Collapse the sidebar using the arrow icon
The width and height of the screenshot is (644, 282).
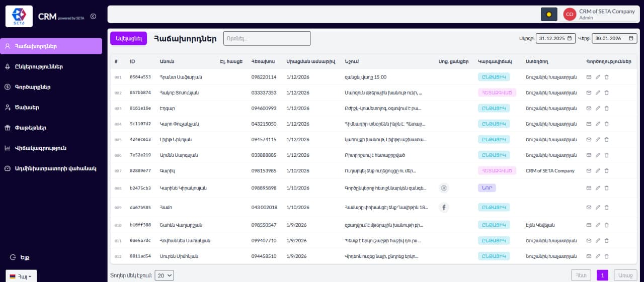click(93, 17)
